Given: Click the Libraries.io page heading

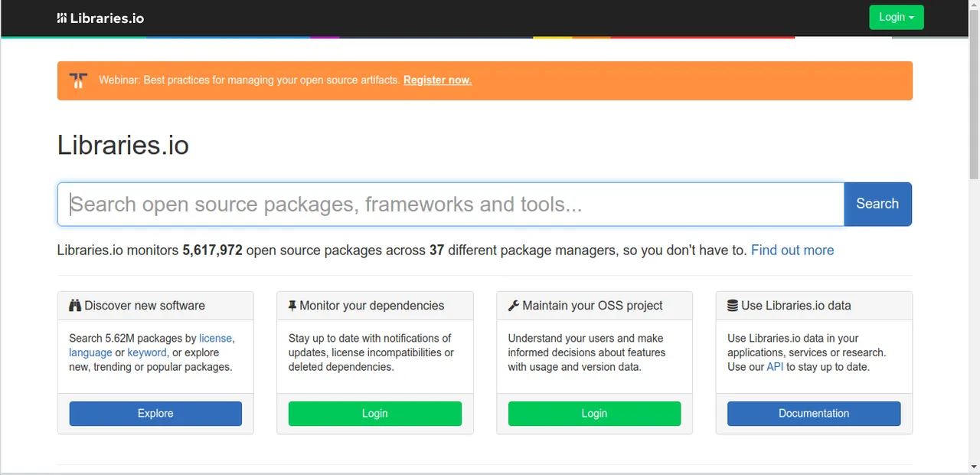Looking at the screenshot, I should (x=123, y=145).
